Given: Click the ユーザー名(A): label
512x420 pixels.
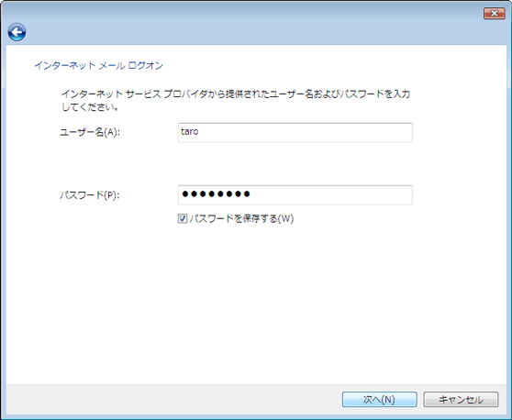Looking at the screenshot, I should tap(90, 132).
